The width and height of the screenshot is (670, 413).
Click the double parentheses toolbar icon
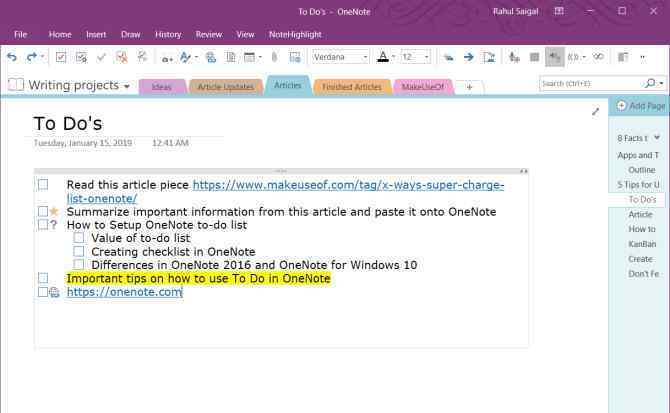click(x=573, y=57)
